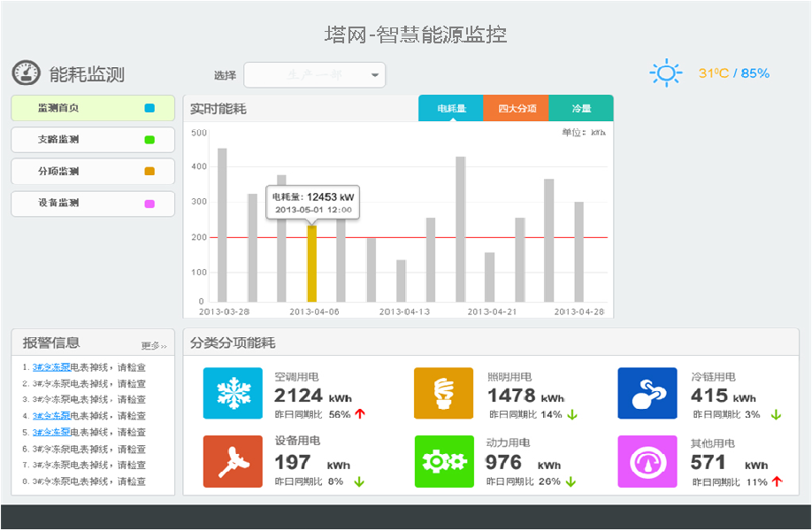
Task: Click the gauge icon beside 能耗监测
Action: 27,73
